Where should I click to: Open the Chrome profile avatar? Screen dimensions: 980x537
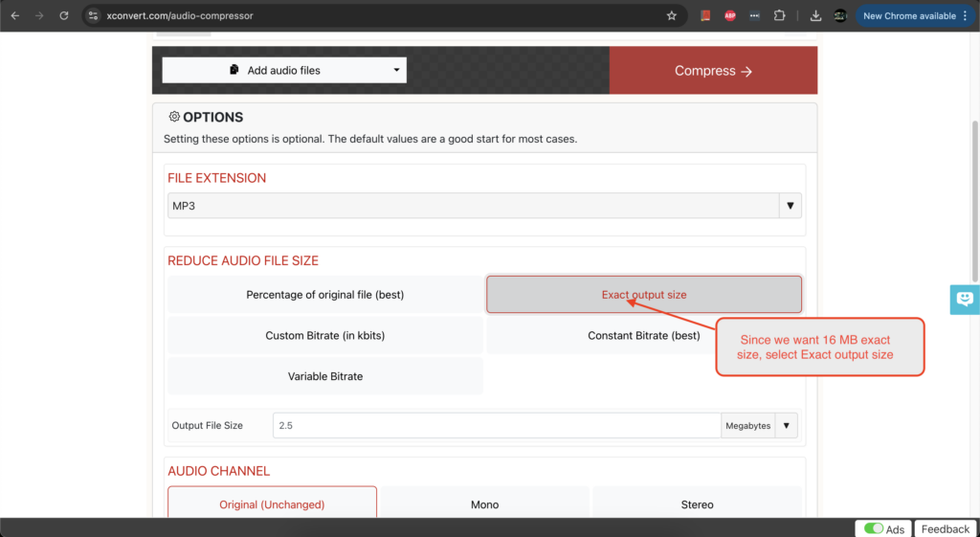coord(840,15)
